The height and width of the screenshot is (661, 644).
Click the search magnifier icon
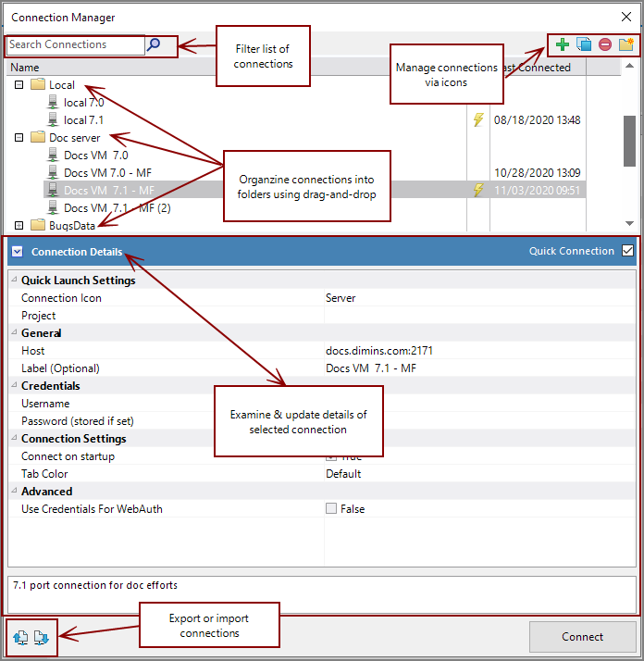[x=155, y=44]
